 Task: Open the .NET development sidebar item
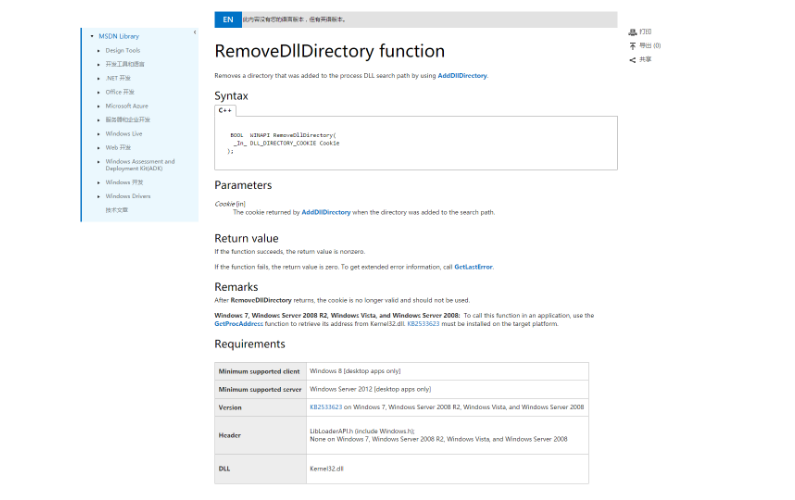coord(119,78)
